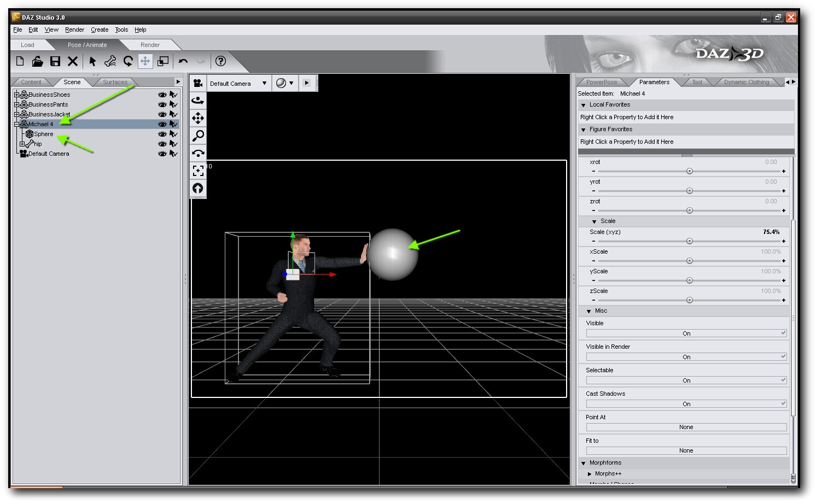
Task: Reset the viewport camera view
Action: pos(198,188)
